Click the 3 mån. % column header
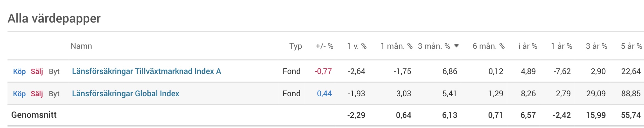This screenshot has width=644, height=128. (x=434, y=46)
